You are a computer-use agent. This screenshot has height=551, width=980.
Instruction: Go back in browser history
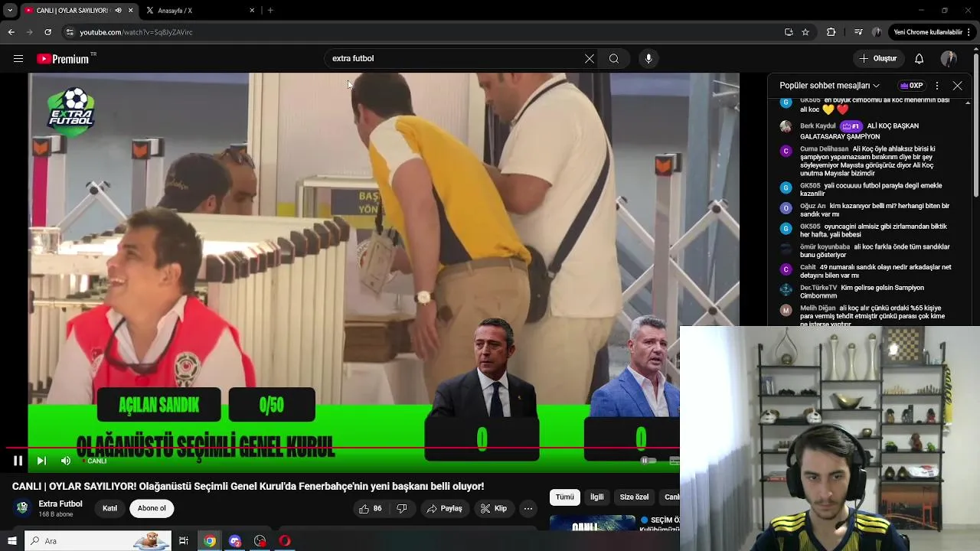click(11, 32)
